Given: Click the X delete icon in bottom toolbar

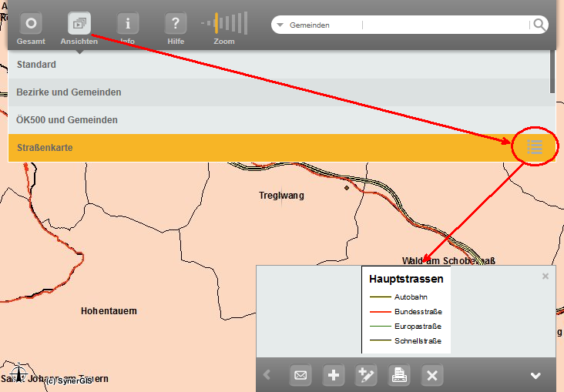Looking at the screenshot, I should [432, 375].
